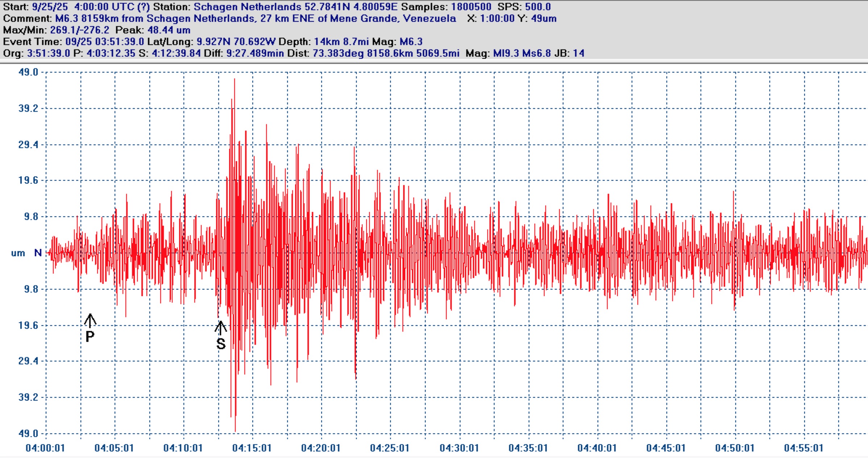This screenshot has width=868, height=458.
Task: Click the JB: 14 value
Action: click(579, 53)
